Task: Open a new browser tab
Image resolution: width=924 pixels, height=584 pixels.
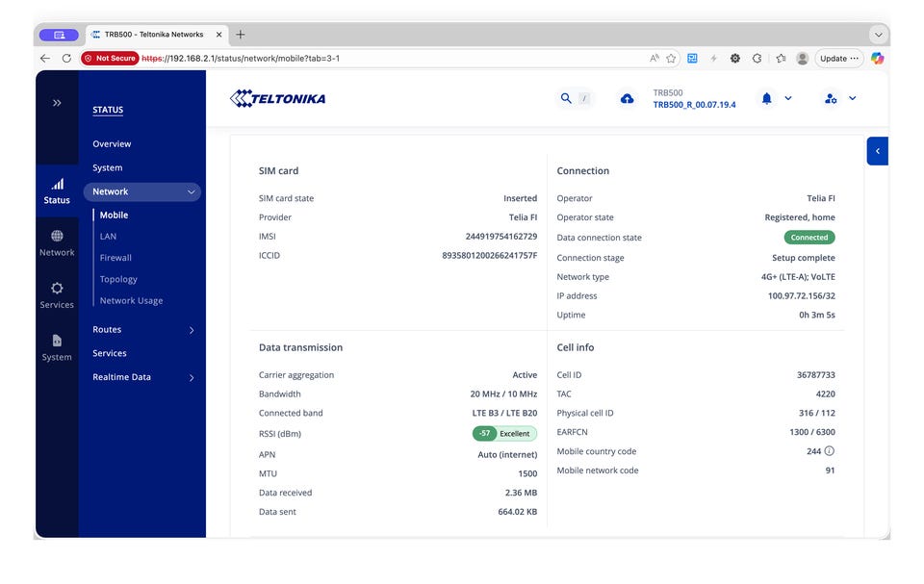Action: 241,35
